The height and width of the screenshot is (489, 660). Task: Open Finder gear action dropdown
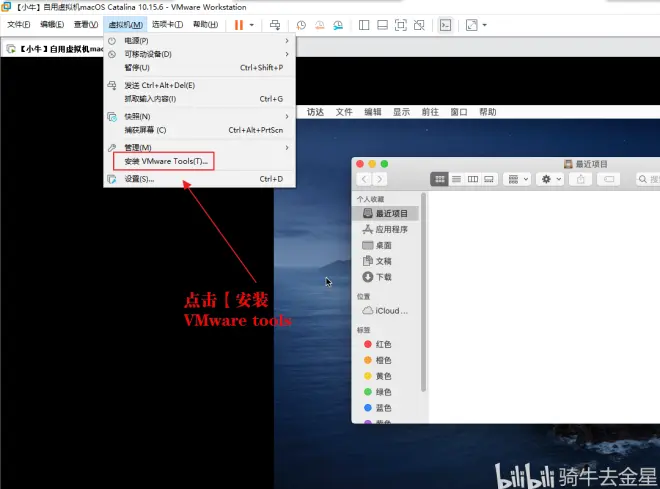click(551, 179)
